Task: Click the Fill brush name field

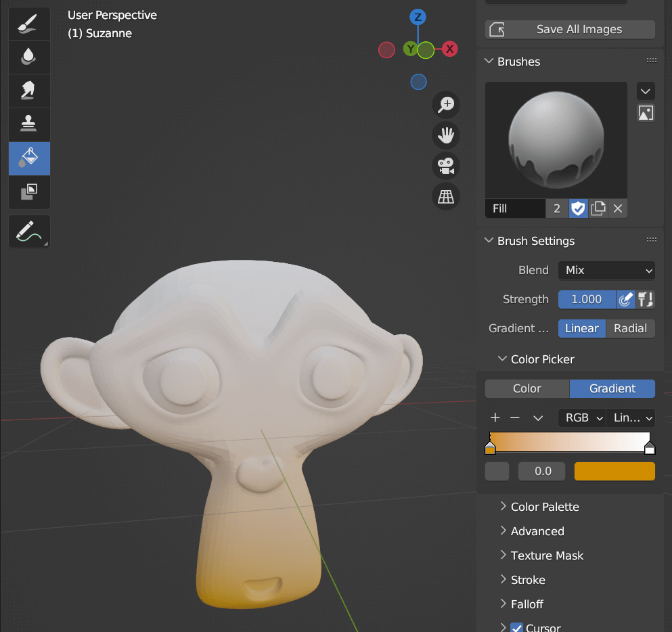Action: pyautogui.click(x=515, y=208)
